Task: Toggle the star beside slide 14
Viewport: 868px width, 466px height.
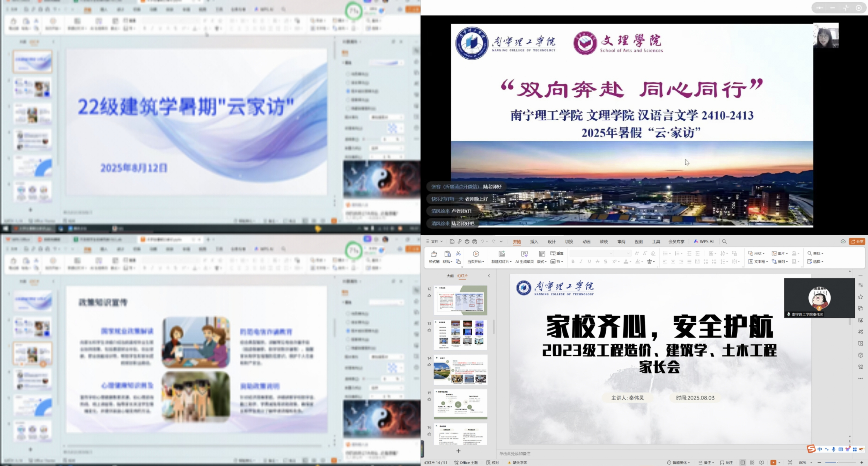Action: (x=429, y=365)
